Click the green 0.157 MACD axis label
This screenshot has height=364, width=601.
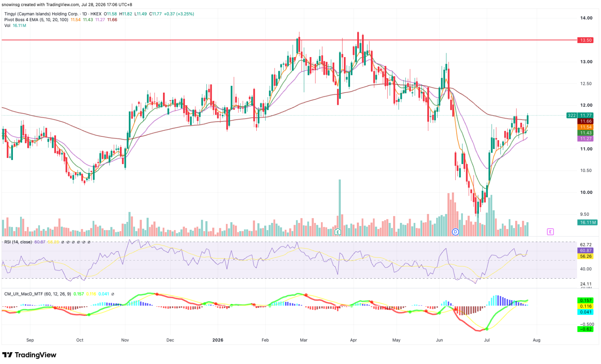tap(586, 300)
